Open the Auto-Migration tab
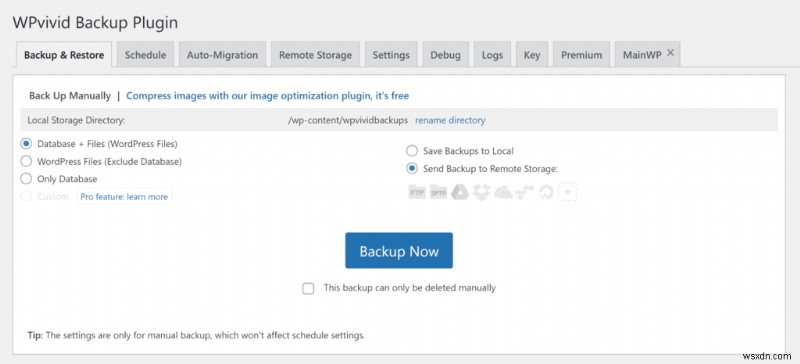 click(x=222, y=55)
